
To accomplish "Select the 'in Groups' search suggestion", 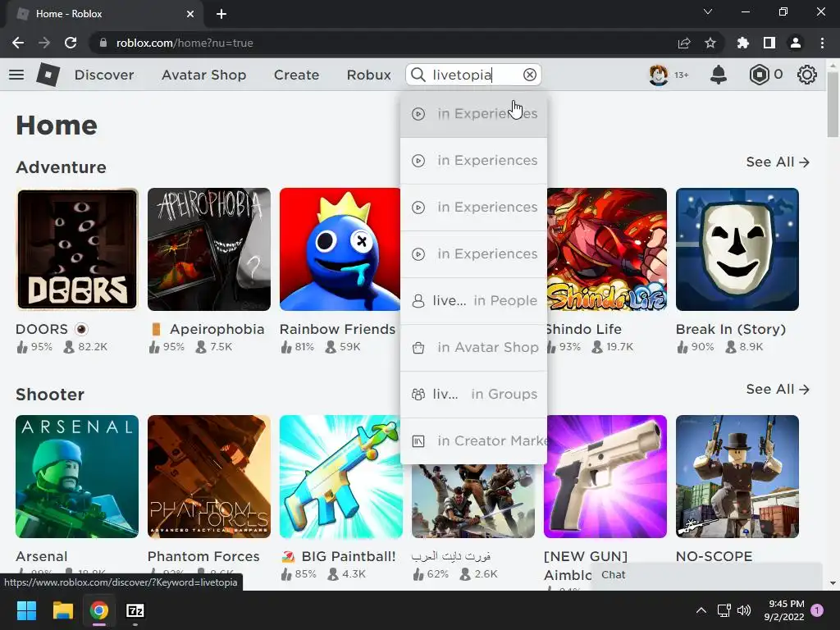I will point(473,394).
